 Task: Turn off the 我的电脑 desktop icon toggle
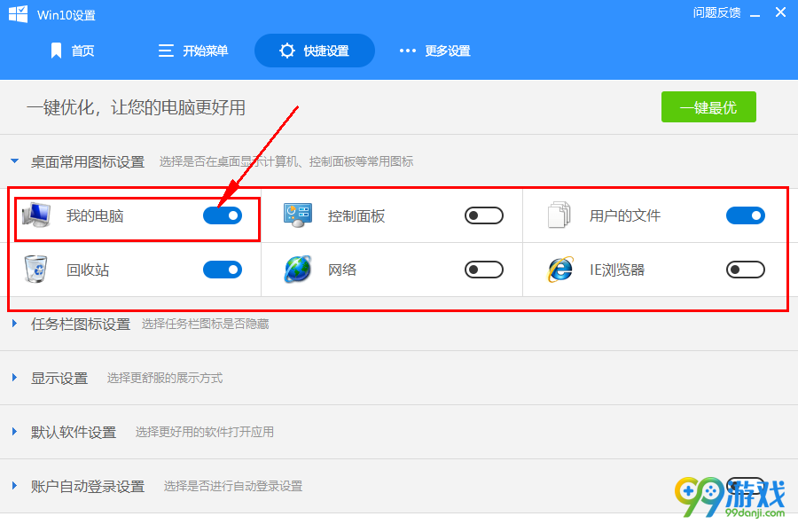[223, 215]
